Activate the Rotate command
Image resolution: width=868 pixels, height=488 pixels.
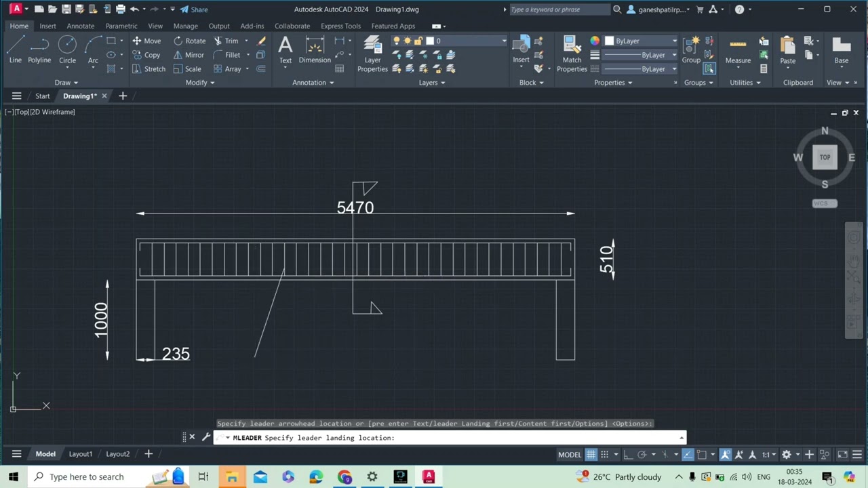tap(189, 41)
